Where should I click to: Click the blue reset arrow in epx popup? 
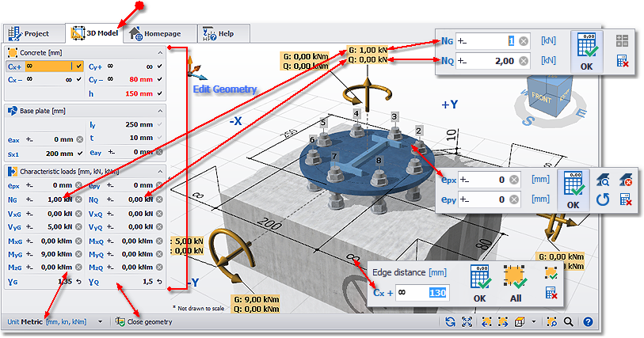coord(603,199)
